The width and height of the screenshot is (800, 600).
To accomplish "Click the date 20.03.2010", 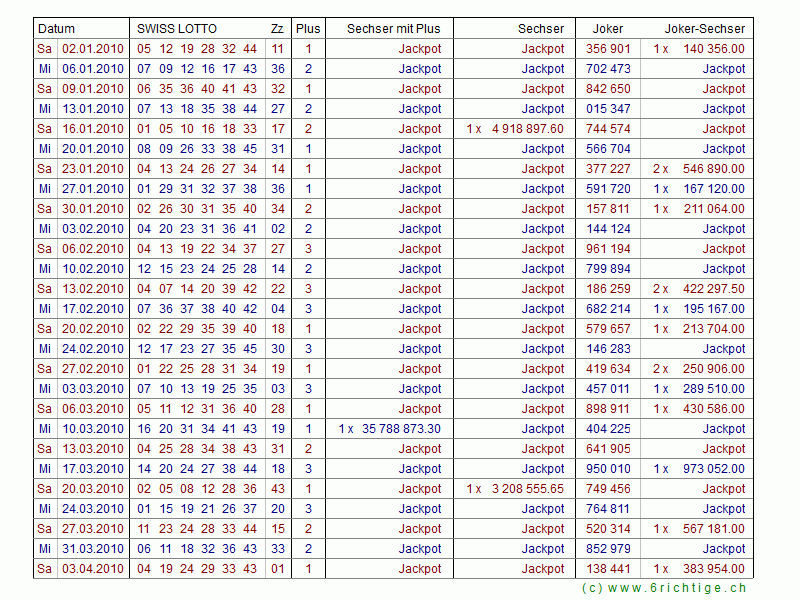I will (x=93, y=489).
